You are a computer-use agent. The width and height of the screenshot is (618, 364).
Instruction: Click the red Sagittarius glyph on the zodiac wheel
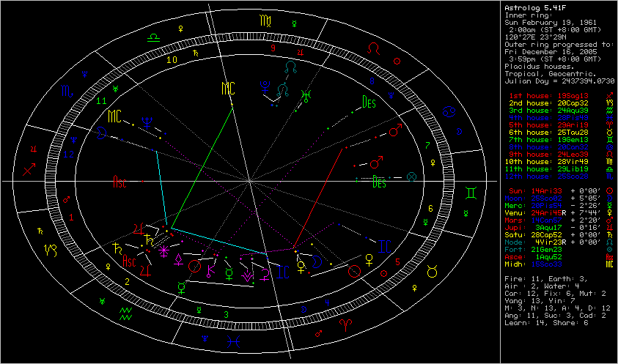pos(29,168)
